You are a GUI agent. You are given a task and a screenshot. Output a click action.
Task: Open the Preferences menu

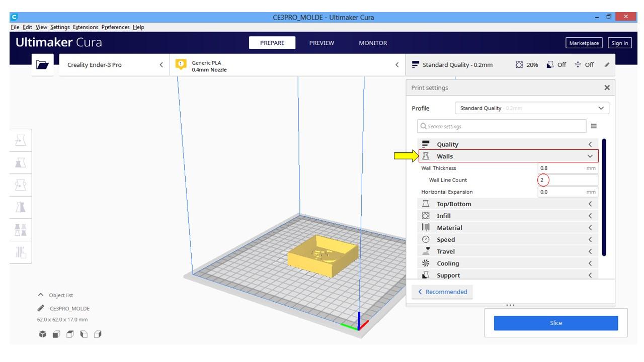pyautogui.click(x=116, y=27)
